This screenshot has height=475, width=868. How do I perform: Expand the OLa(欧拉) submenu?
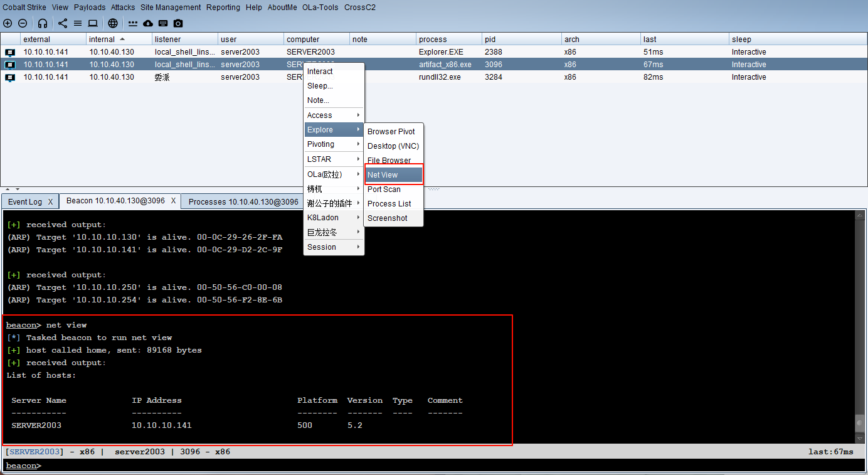[334, 174]
